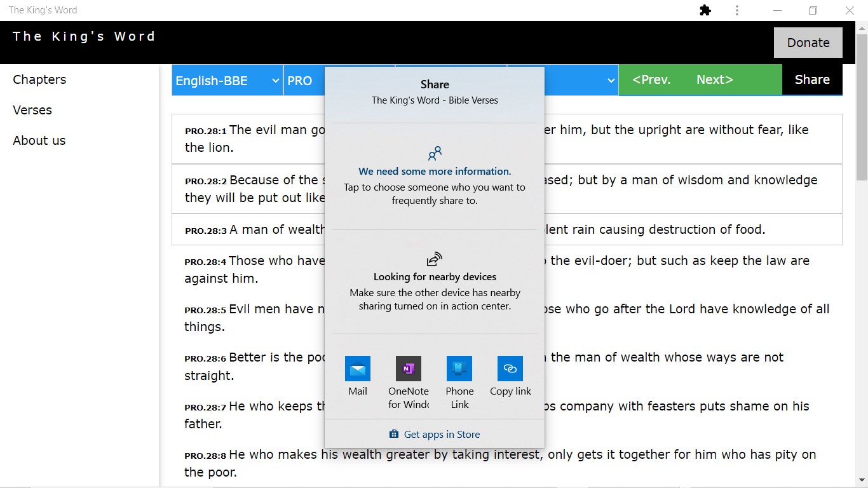This screenshot has width=868, height=488.
Task: Open the extensions puzzle icon in title bar
Action: (705, 10)
